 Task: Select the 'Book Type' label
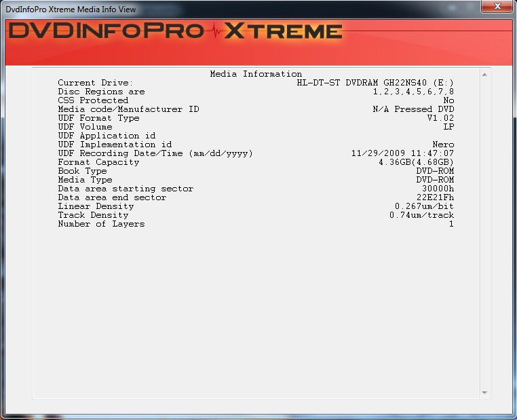(82, 171)
